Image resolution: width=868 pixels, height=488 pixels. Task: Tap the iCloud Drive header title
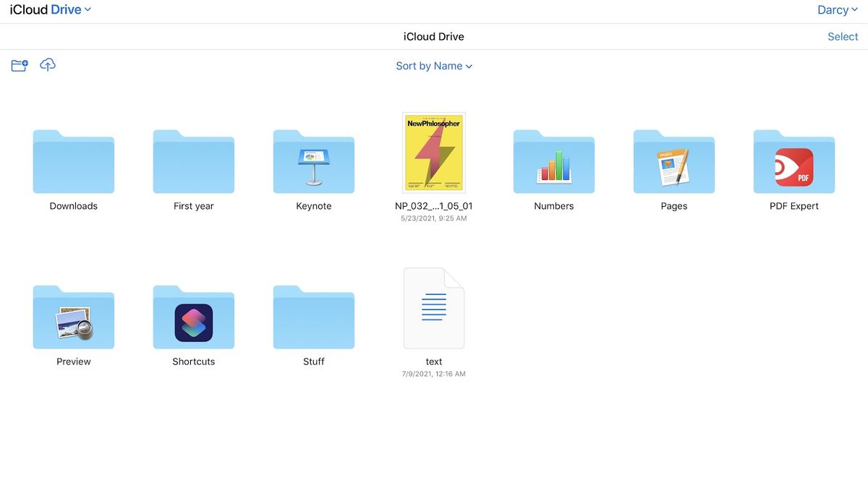point(433,36)
